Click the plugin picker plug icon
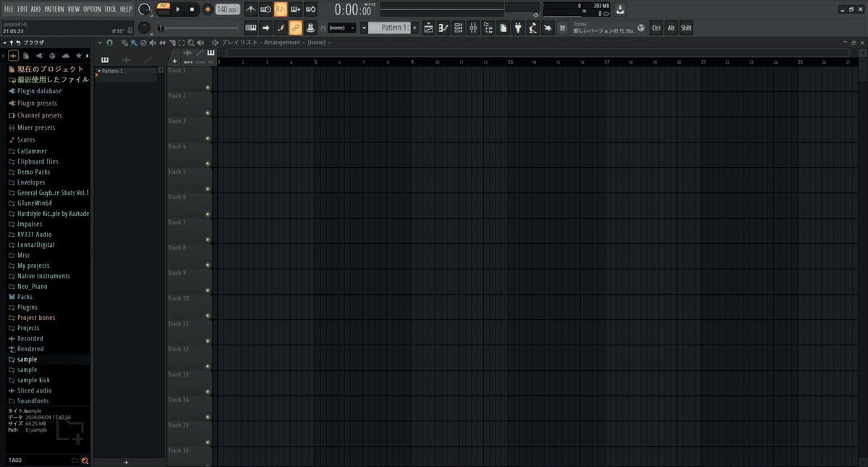The width and height of the screenshot is (868, 467). tap(518, 28)
